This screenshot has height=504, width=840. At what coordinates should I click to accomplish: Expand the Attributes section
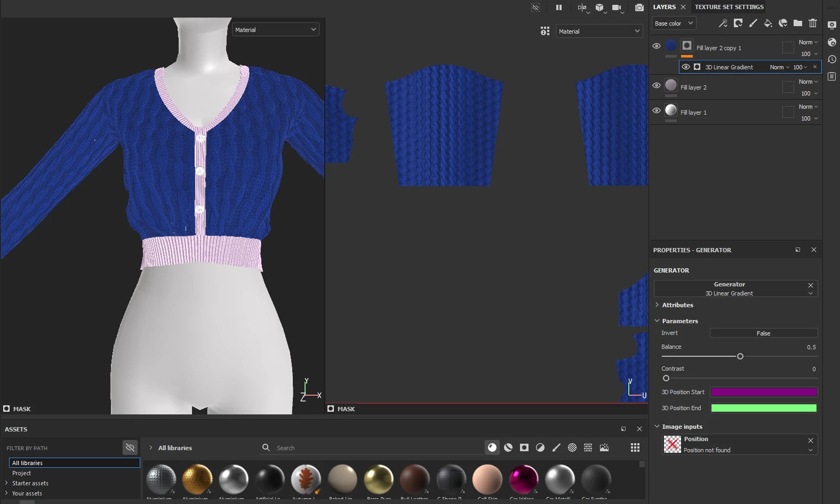click(x=677, y=305)
